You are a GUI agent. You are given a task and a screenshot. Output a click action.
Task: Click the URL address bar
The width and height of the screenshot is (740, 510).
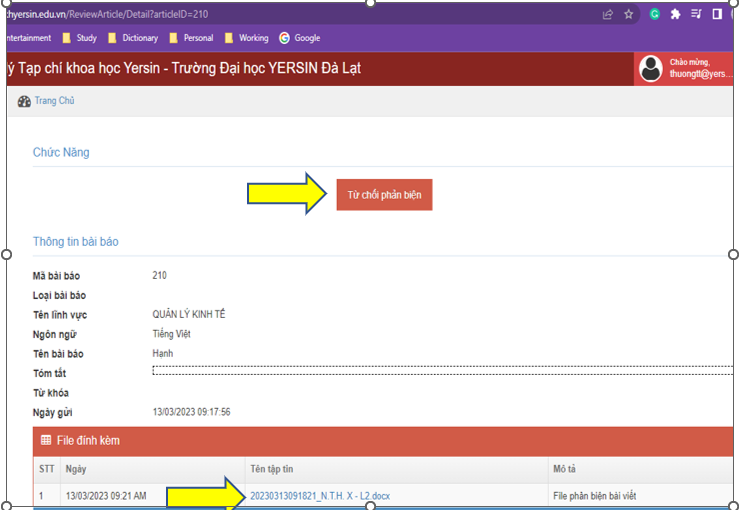click(300, 14)
